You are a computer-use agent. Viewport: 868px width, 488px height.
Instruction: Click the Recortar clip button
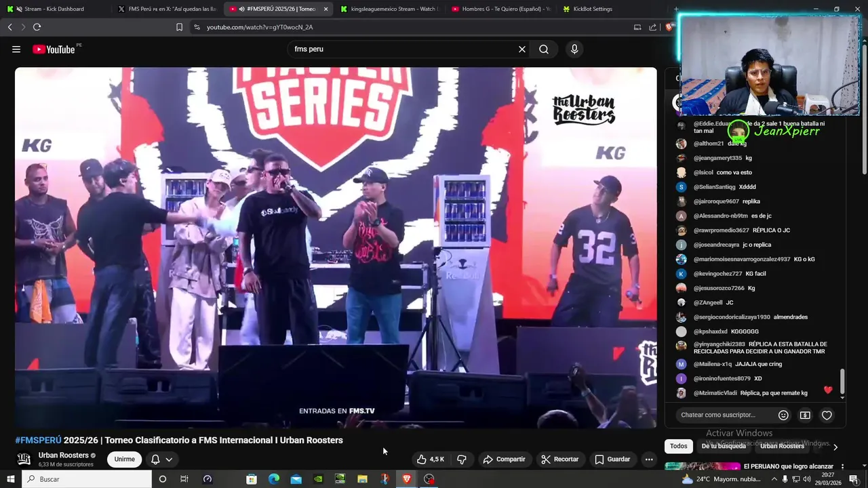point(560,460)
